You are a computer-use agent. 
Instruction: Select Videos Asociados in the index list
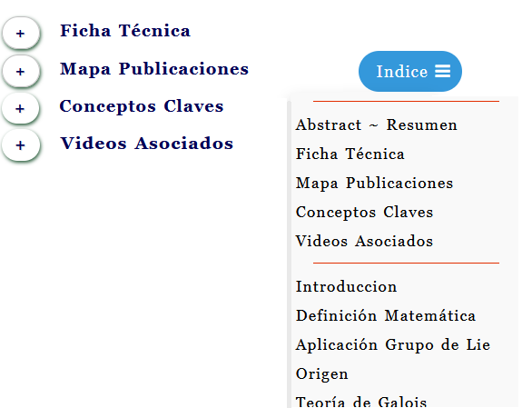click(364, 241)
